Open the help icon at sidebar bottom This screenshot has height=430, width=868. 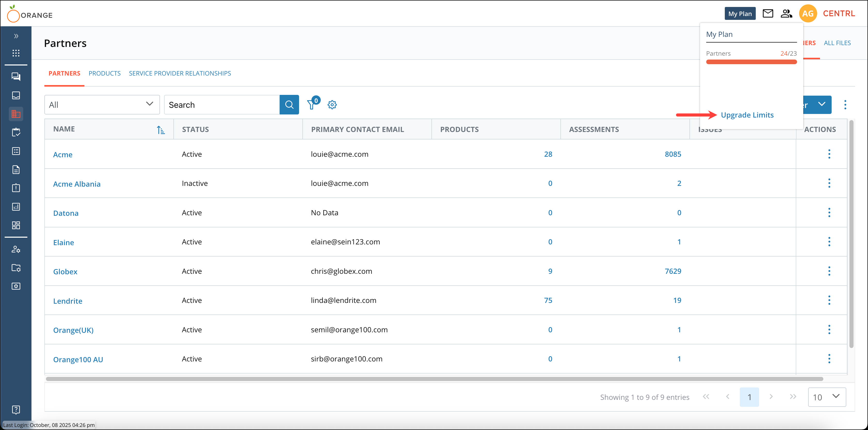[x=16, y=409]
